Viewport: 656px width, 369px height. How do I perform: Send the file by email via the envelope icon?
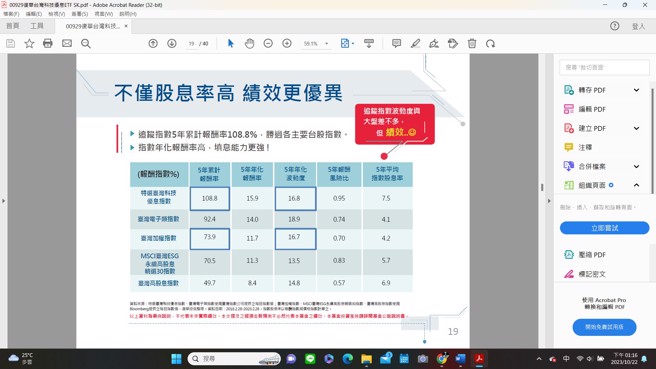(67, 44)
